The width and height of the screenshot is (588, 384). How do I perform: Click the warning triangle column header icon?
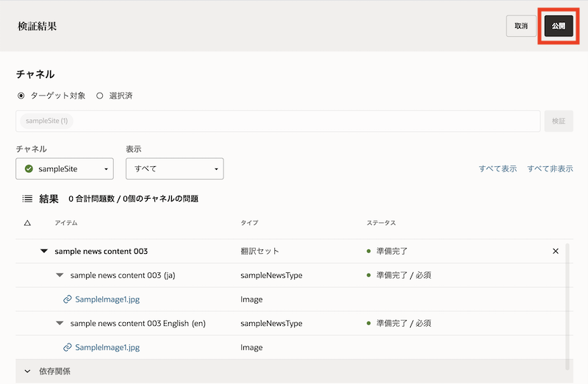(27, 223)
